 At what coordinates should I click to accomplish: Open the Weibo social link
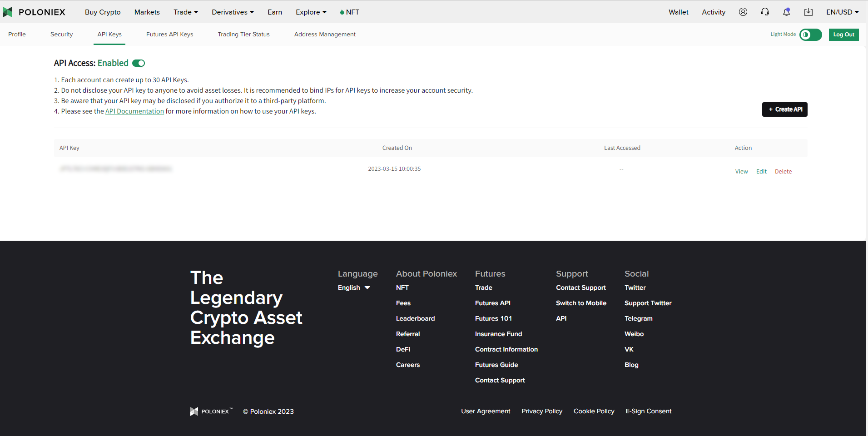click(x=634, y=334)
